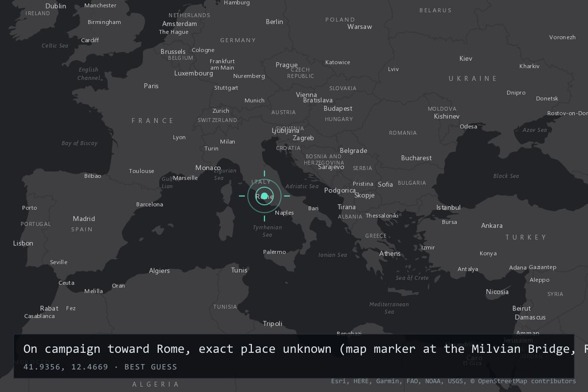This screenshot has width=588, height=392.
Task: Click the Munich city label
Action: tap(254, 100)
